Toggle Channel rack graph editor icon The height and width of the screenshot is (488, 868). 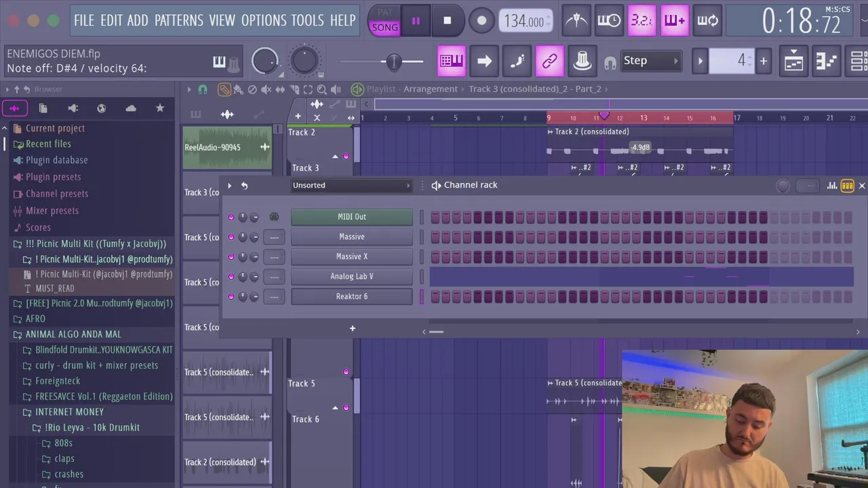tap(832, 186)
